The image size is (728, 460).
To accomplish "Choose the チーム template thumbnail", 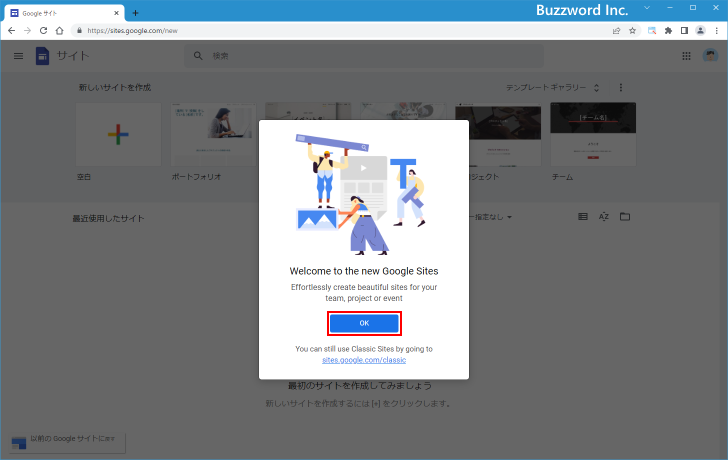I will pyautogui.click(x=593, y=135).
